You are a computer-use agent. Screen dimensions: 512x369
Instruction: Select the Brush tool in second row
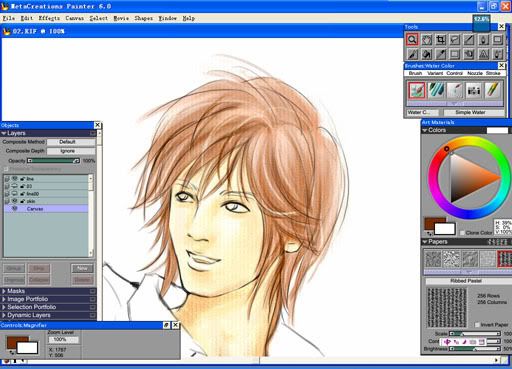tap(412, 54)
